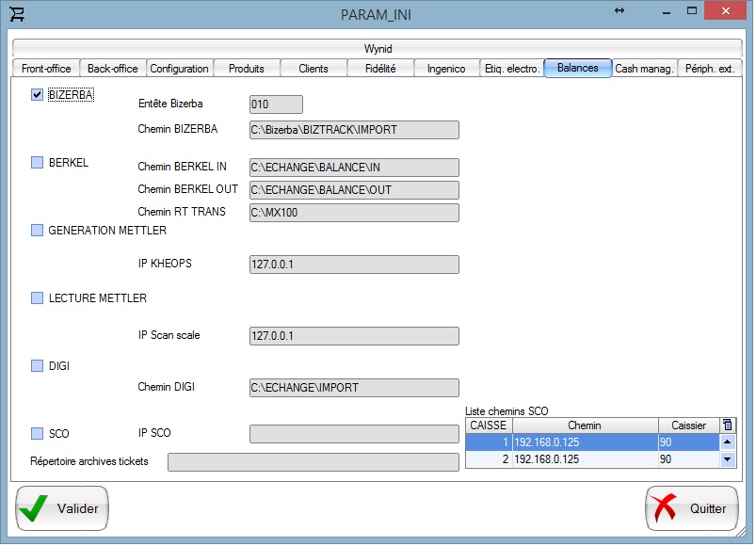This screenshot has width=756, height=546.
Task: Click the Quitter button
Action: tap(692, 508)
